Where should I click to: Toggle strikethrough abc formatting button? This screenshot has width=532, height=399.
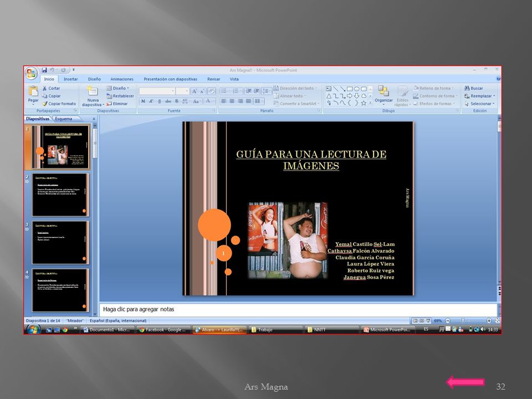[x=168, y=101]
